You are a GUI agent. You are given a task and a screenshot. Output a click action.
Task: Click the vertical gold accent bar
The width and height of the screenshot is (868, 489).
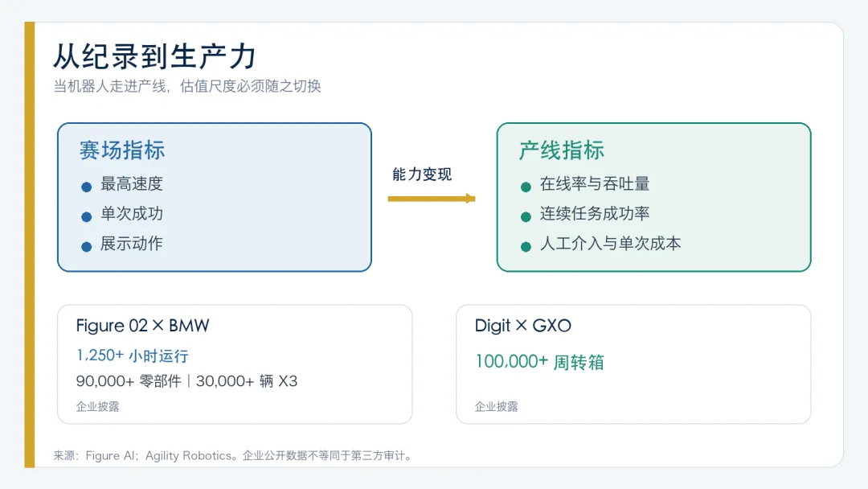(30, 244)
